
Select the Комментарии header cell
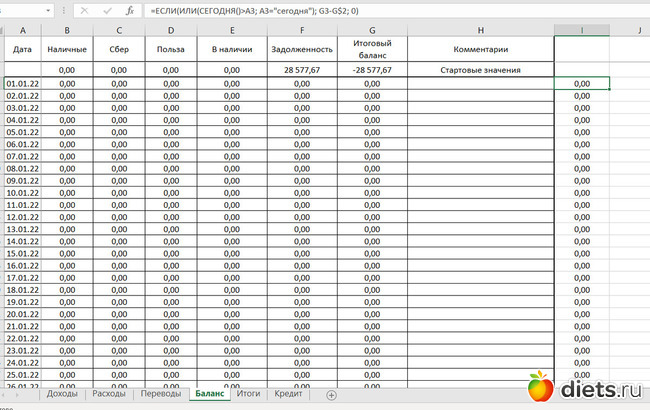tap(480, 48)
